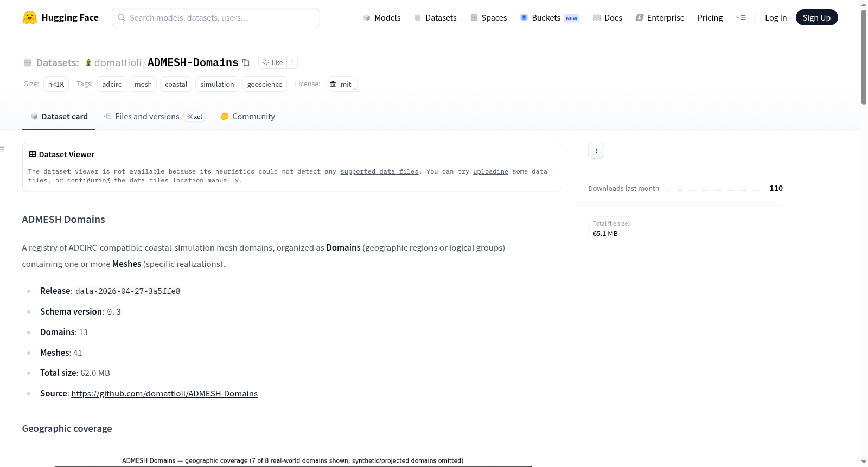
Task: Select the Dataset card tab
Action: click(x=59, y=117)
